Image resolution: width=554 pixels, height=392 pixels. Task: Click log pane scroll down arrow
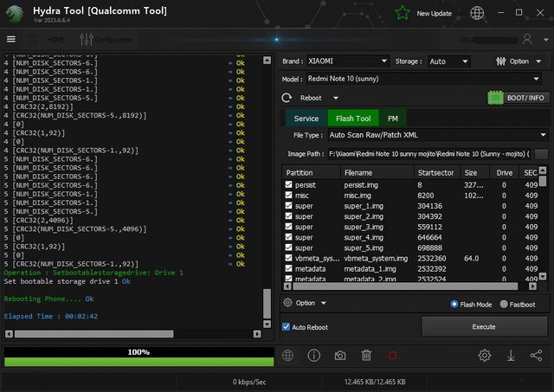tap(267, 324)
